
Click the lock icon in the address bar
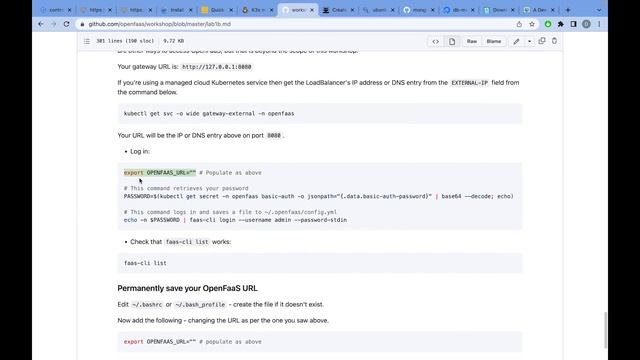82,24
